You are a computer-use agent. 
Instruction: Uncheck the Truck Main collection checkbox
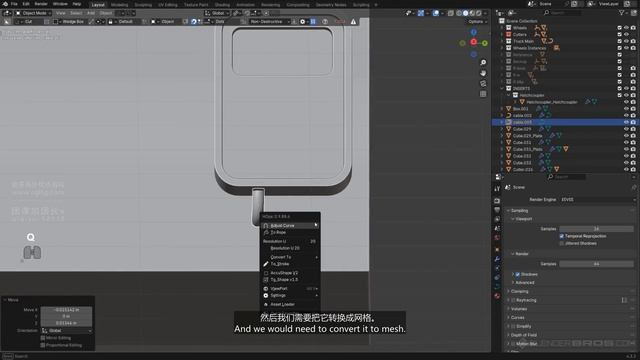[620, 41]
